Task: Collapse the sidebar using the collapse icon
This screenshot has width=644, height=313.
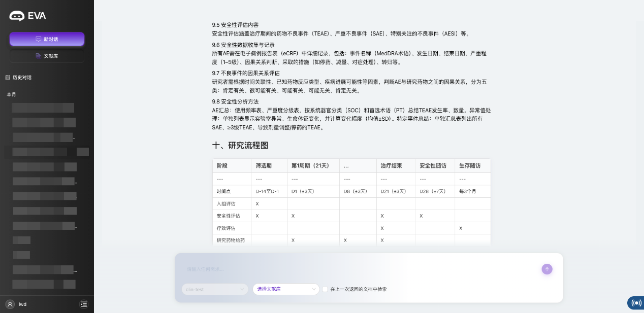Action: click(84, 304)
